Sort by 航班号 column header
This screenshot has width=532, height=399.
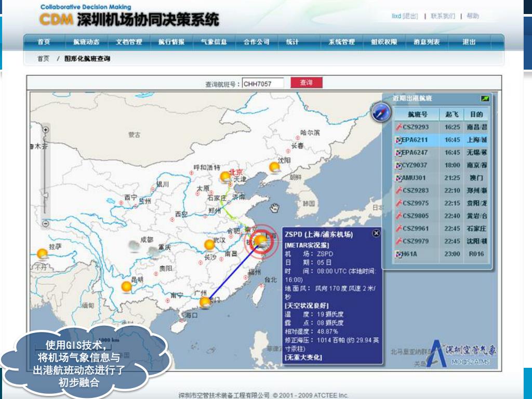tap(417, 114)
